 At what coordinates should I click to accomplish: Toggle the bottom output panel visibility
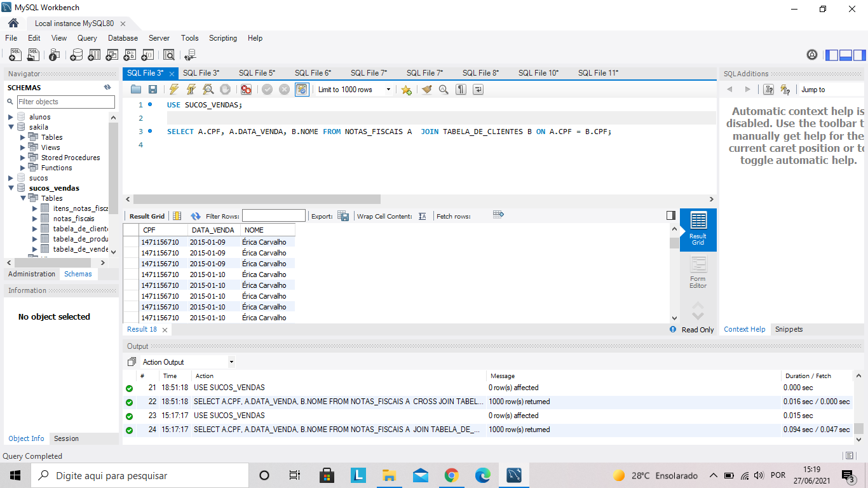(846, 55)
